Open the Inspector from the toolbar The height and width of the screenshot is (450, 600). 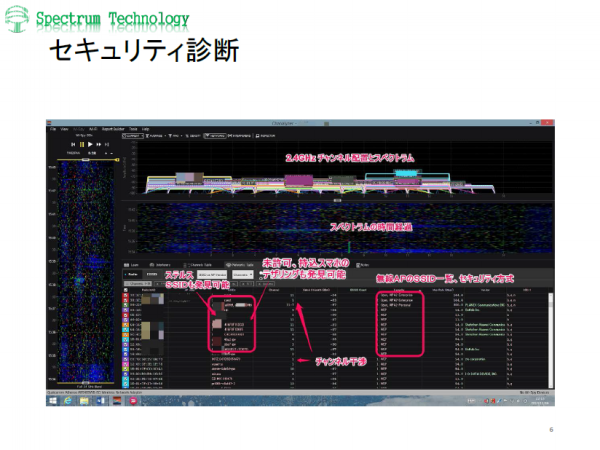coord(265,136)
